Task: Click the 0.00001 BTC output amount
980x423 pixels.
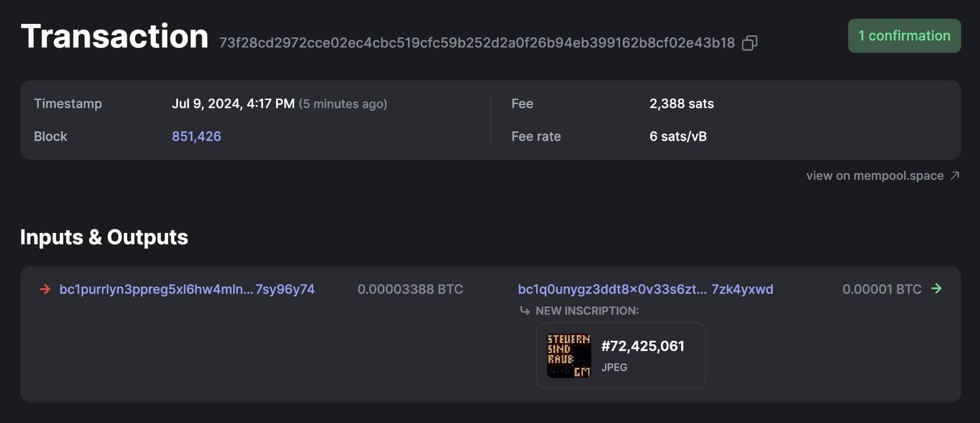Action: (882, 289)
